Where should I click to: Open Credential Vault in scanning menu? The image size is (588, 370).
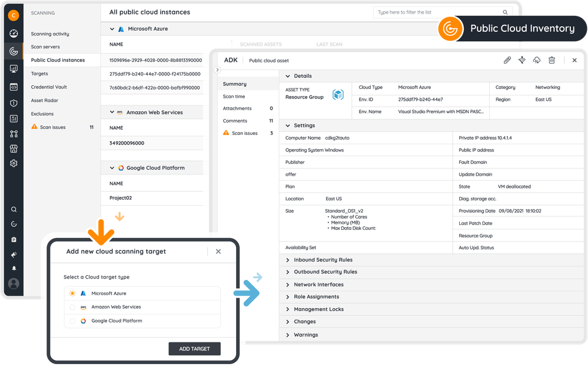coord(49,87)
